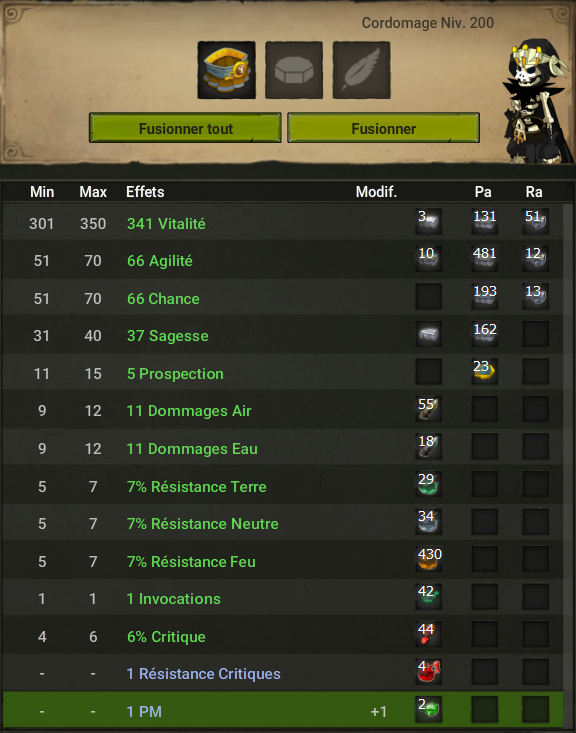Select the empty rune slot
The width and height of the screenshot is (576, 733).
(294, 70)
